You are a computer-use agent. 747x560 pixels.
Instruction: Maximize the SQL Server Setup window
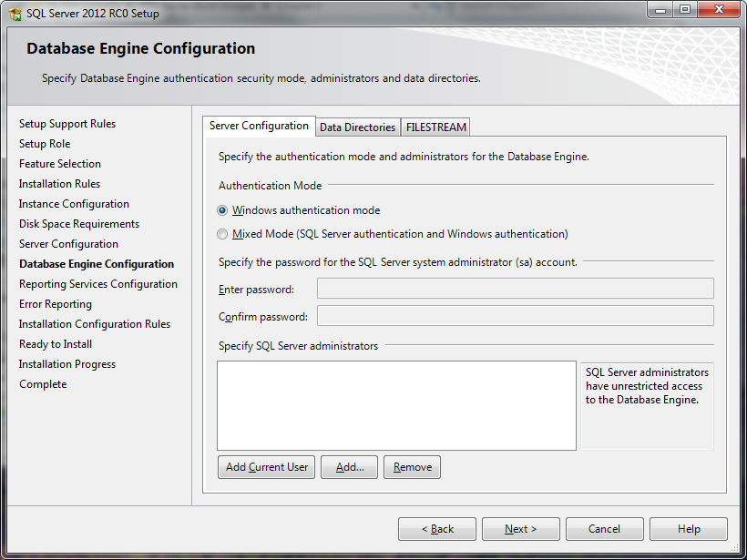pos(685,10)
